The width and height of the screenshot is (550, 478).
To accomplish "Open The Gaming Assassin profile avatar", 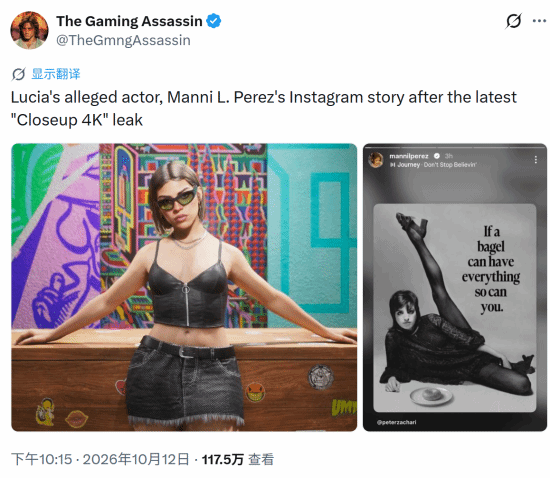I will (29, 31).
